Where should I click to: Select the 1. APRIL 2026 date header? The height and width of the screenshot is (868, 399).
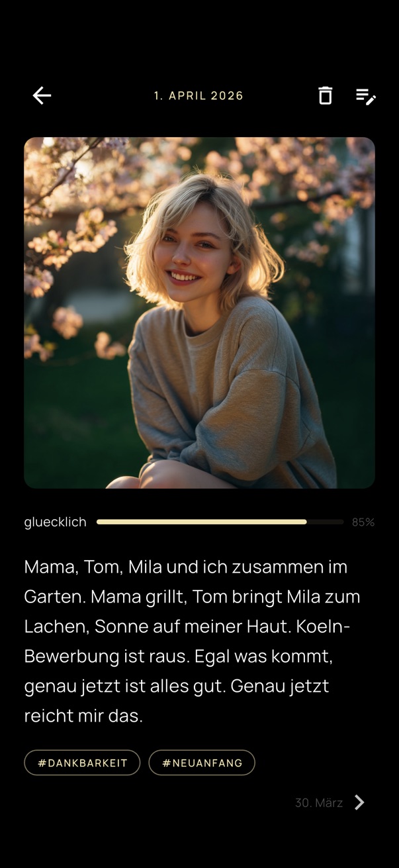coord(199,95)
